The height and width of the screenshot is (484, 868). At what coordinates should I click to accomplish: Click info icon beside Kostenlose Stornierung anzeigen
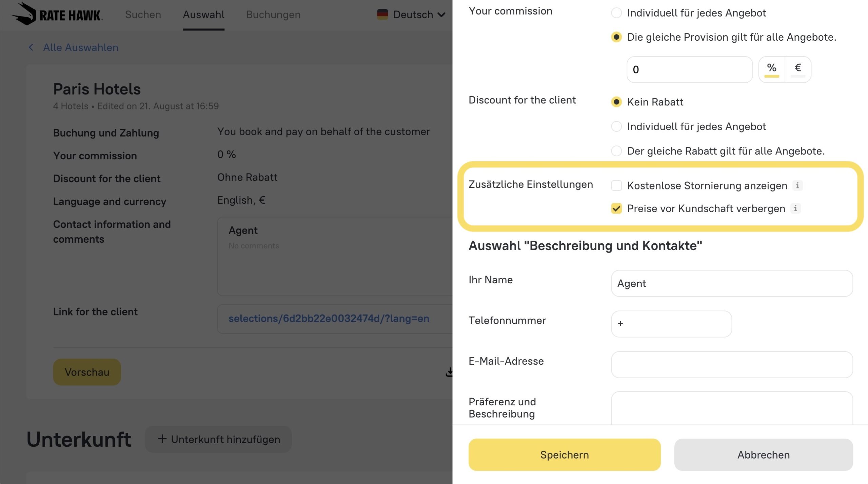[x=797, y=185]
